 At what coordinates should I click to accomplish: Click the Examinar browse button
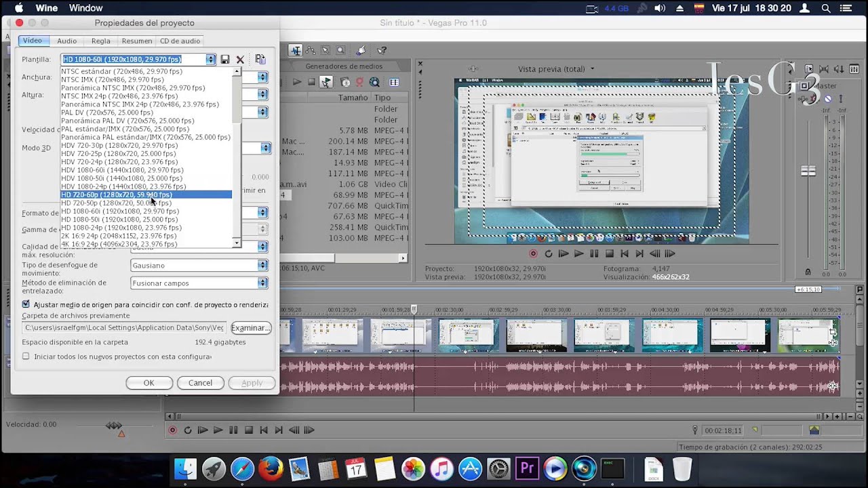[251, 328]
